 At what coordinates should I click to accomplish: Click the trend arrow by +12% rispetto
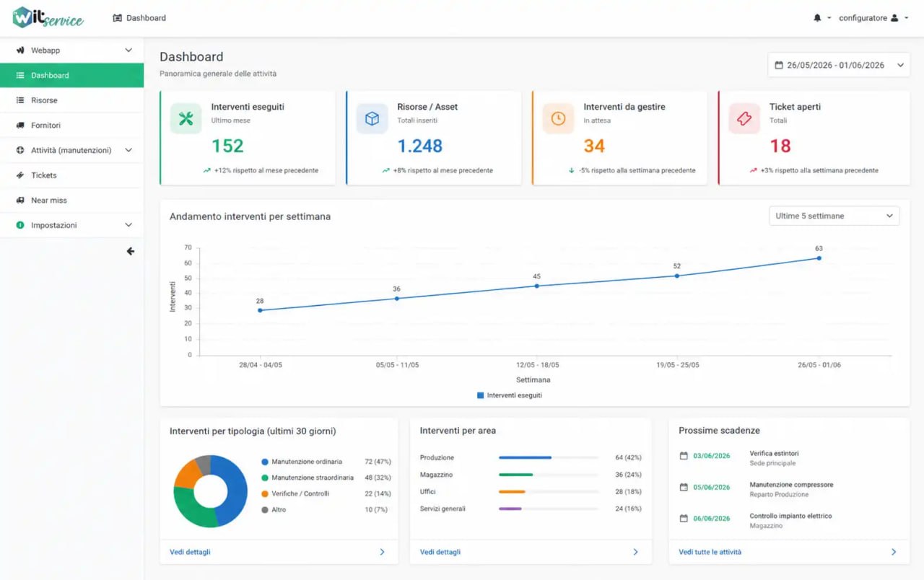pos(207,171)
